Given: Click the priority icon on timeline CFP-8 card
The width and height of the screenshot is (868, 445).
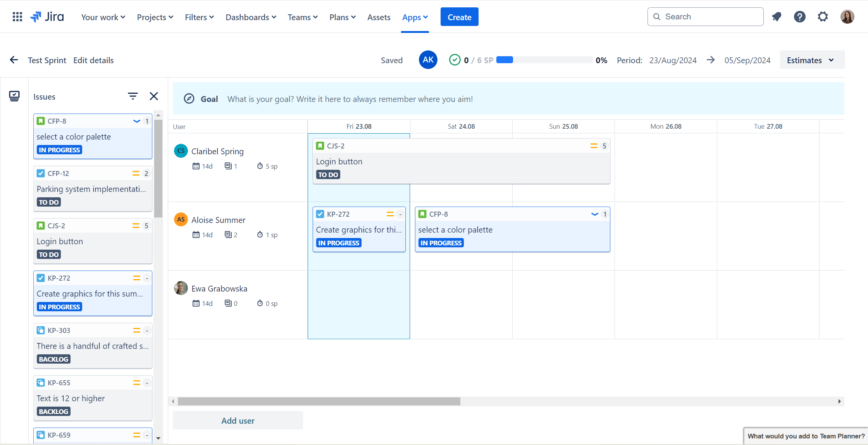Looking at the screenshot, I should tap(595, 214).
